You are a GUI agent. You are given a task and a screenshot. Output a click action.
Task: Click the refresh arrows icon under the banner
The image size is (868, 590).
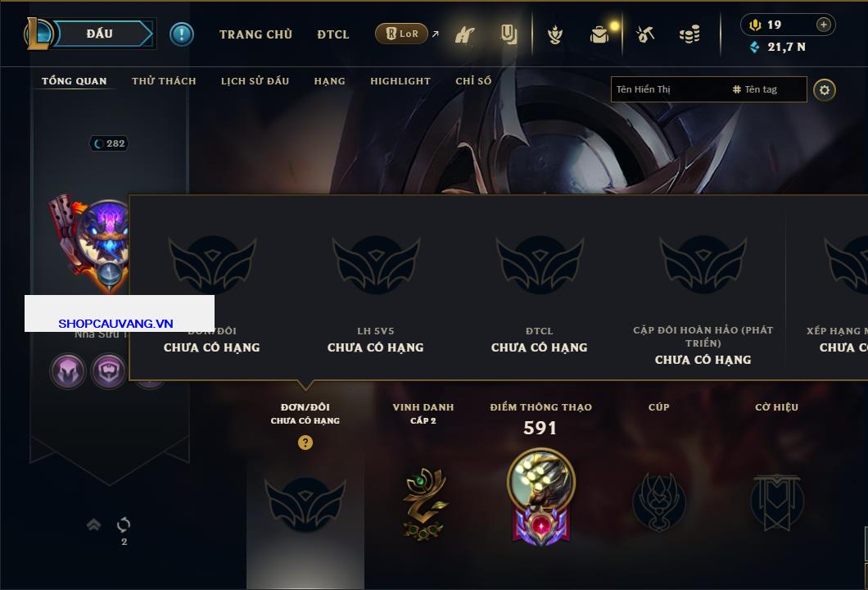pos(124,524)
